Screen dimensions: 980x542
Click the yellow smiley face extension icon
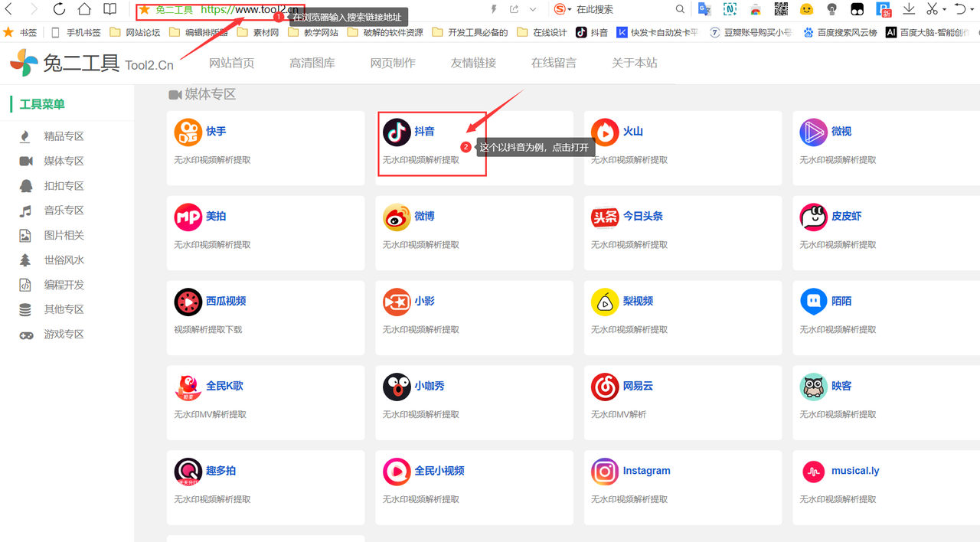click(x=806, y=9)
